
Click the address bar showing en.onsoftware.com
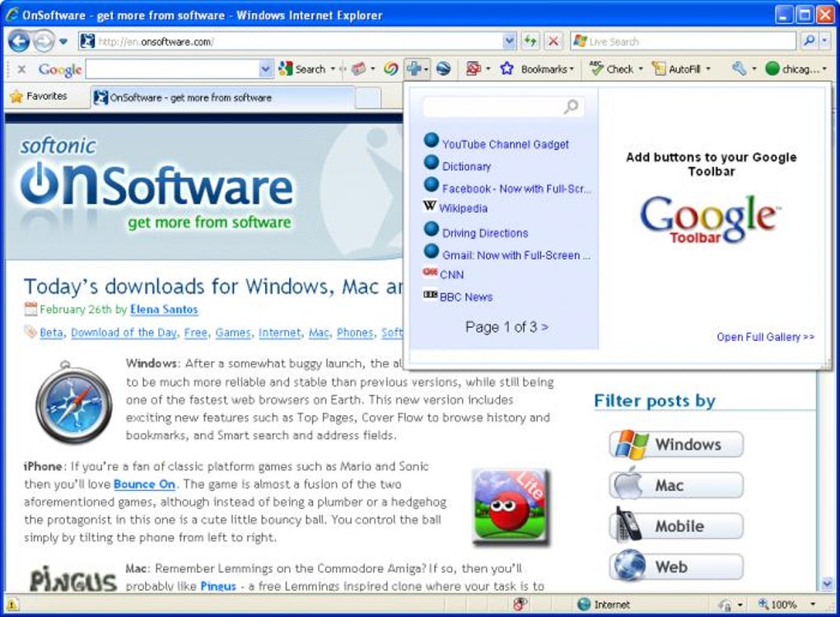click(292, 41)
